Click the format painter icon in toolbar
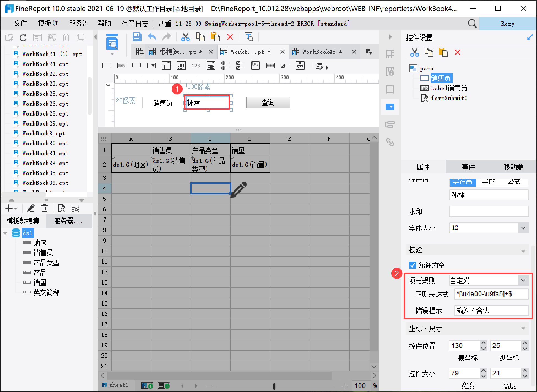 coord(249,37)
